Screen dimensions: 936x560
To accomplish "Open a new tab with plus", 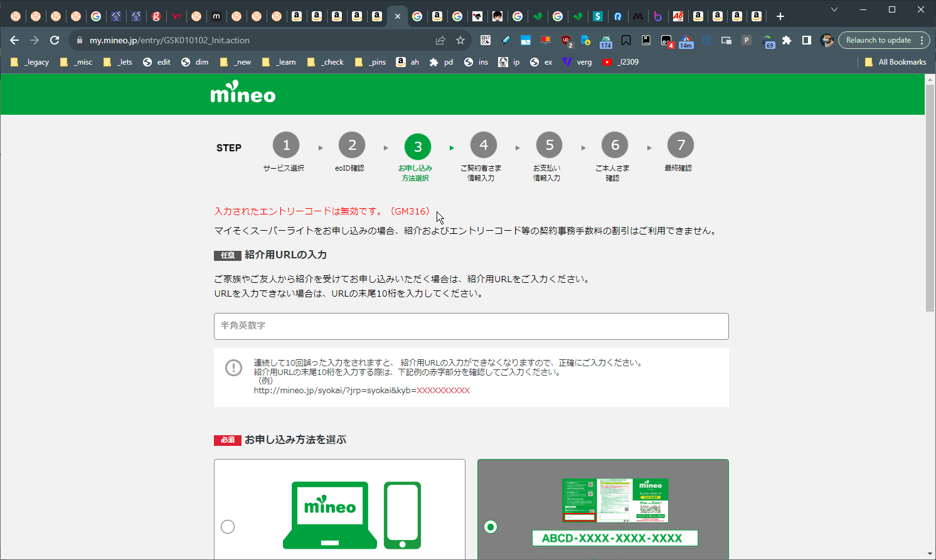I will pos(780,16).
